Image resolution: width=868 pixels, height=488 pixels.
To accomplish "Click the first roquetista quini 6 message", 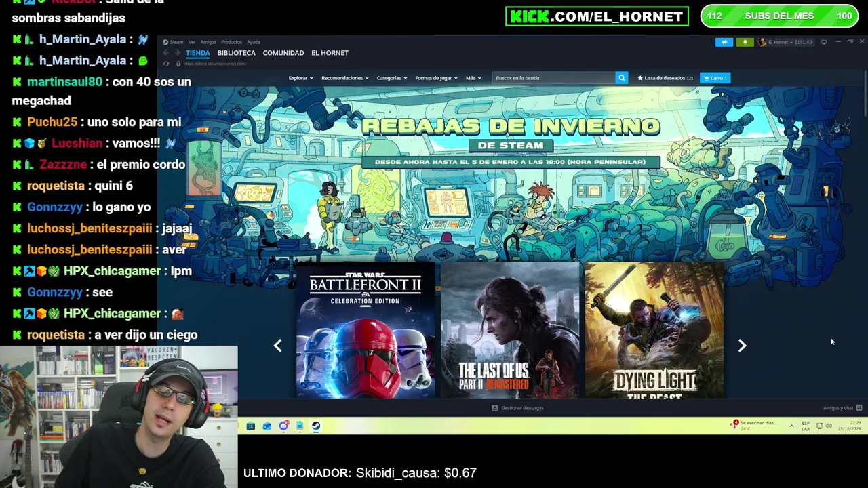I will pyautogui.click(x=73, y=186).
